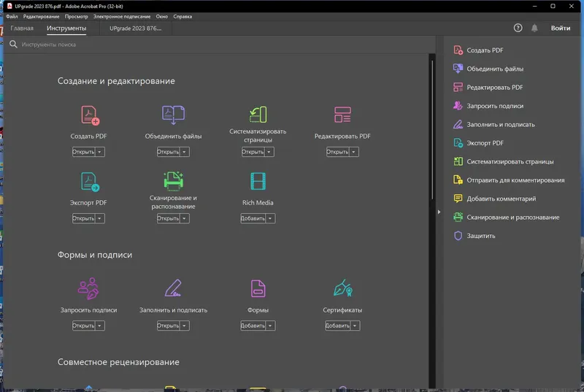The image size is (584, 392).
Task: Open the Справка menu
Action: tap(182, 16)
